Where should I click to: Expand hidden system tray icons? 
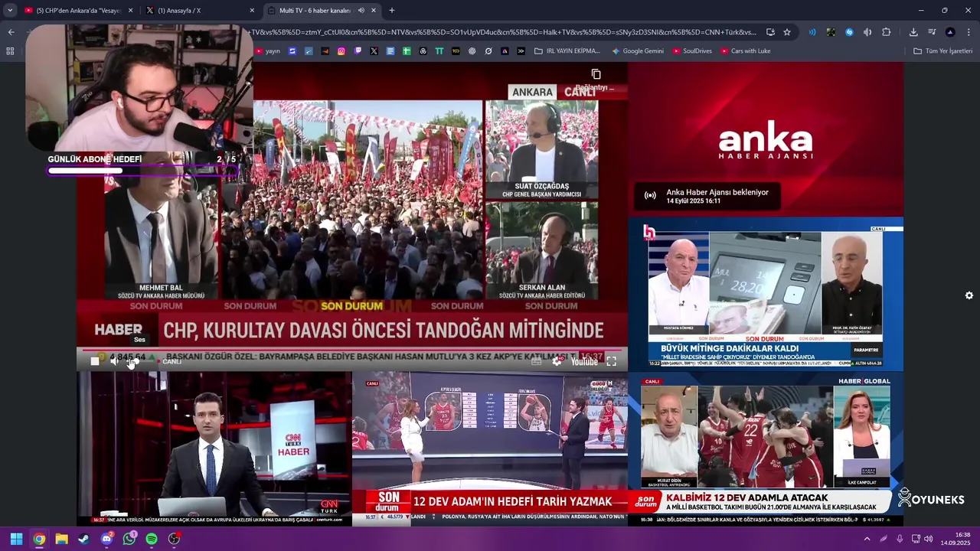867,539
